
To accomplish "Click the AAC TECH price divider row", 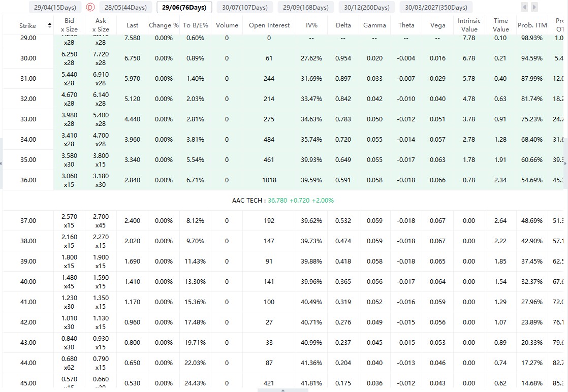I will click(283, 201).
